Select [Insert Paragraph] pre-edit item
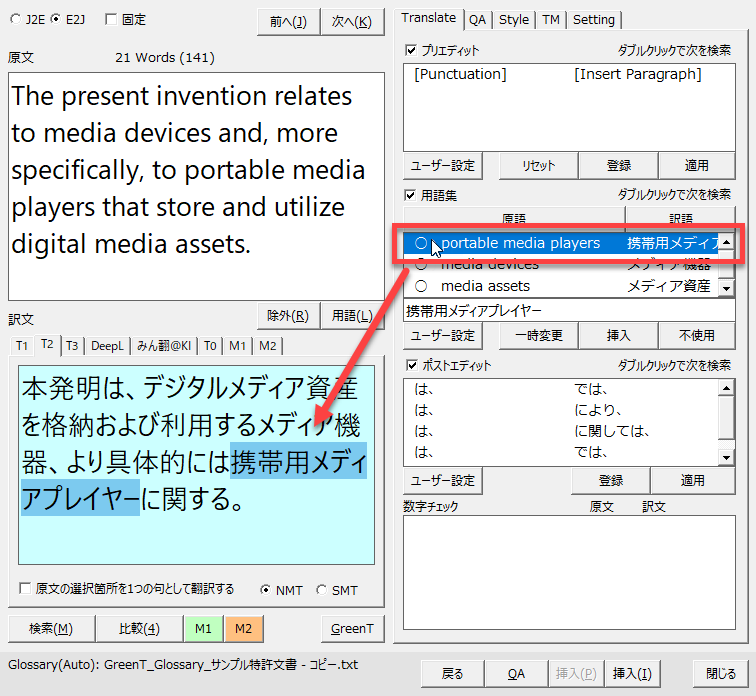Viewport: 756px width, 696px height. (638, 74)
